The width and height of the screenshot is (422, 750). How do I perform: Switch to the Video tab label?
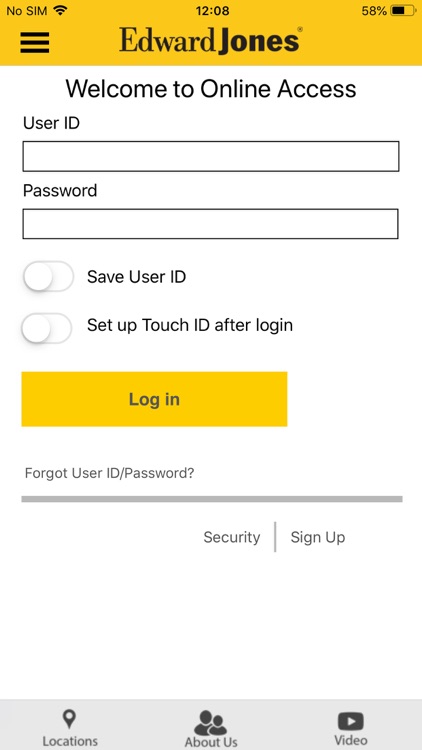pyautogui.click(x=351, y=740)
